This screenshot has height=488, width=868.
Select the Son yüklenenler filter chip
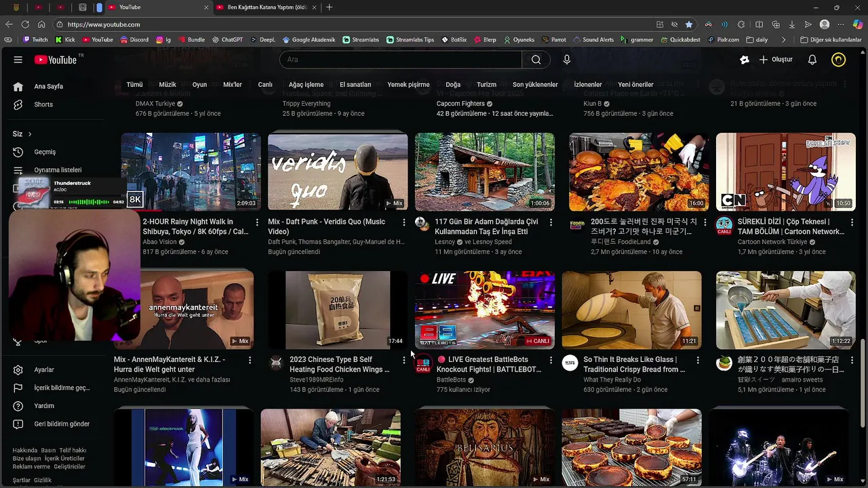[x=535, y=85]
